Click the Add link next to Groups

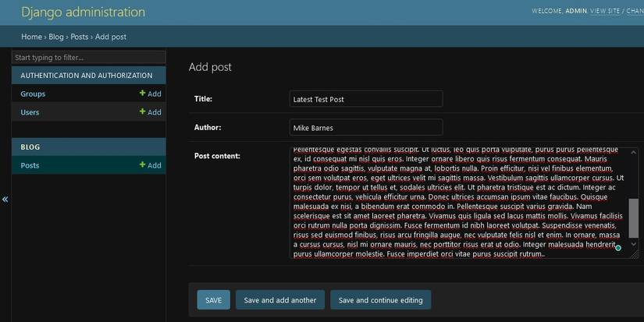[x=151, y=94]
